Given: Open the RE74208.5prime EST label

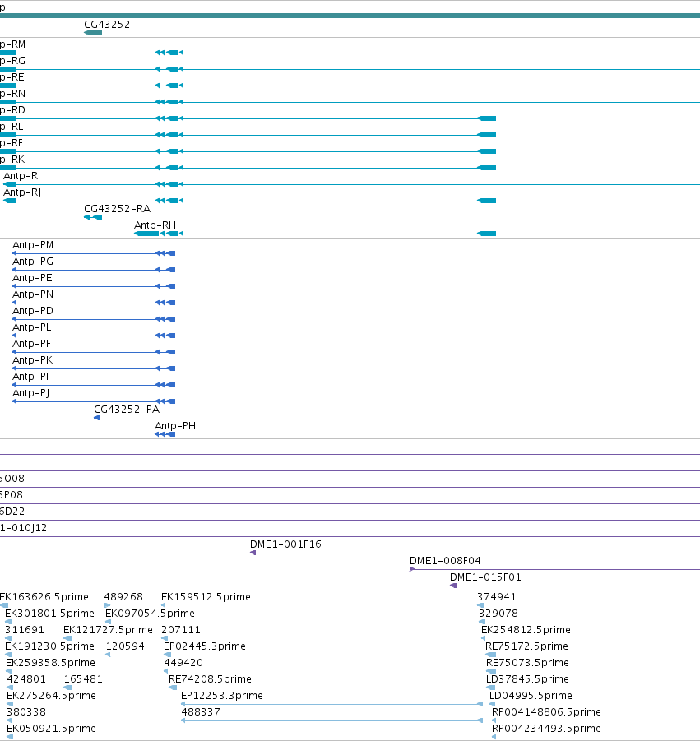Looking at the screenshot, I should click(x=210, y=679).
